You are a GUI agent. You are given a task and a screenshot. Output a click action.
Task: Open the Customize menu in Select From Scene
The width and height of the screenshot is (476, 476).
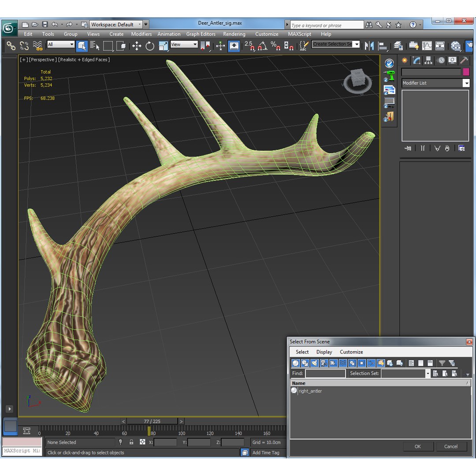point(351,352)
